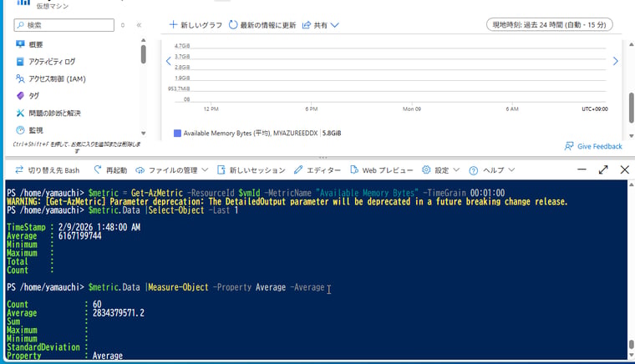The height and width of the screenshot is (364, 635).
Task: Click the 概要 overview icon in sidebar
Action: click(21, 44)
